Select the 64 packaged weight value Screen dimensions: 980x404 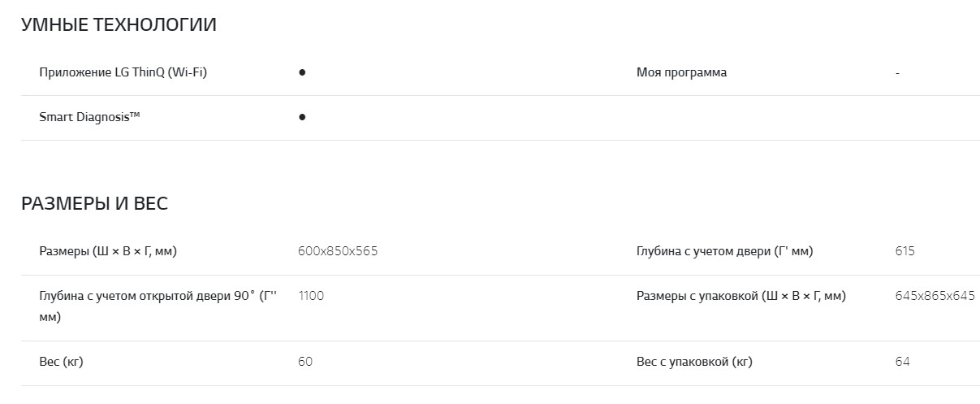coord(903,362)
